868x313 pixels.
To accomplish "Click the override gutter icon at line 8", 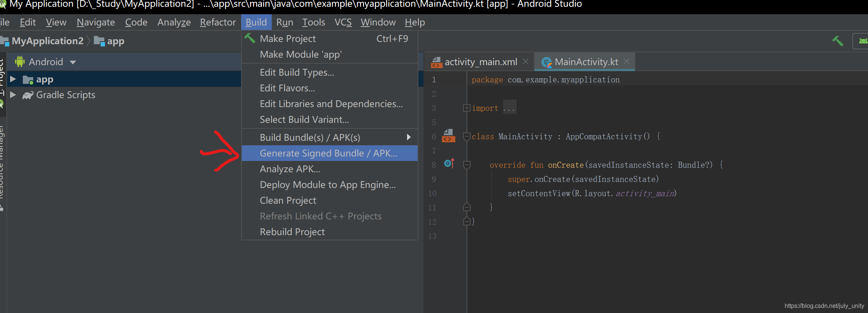I will (449, 164).
